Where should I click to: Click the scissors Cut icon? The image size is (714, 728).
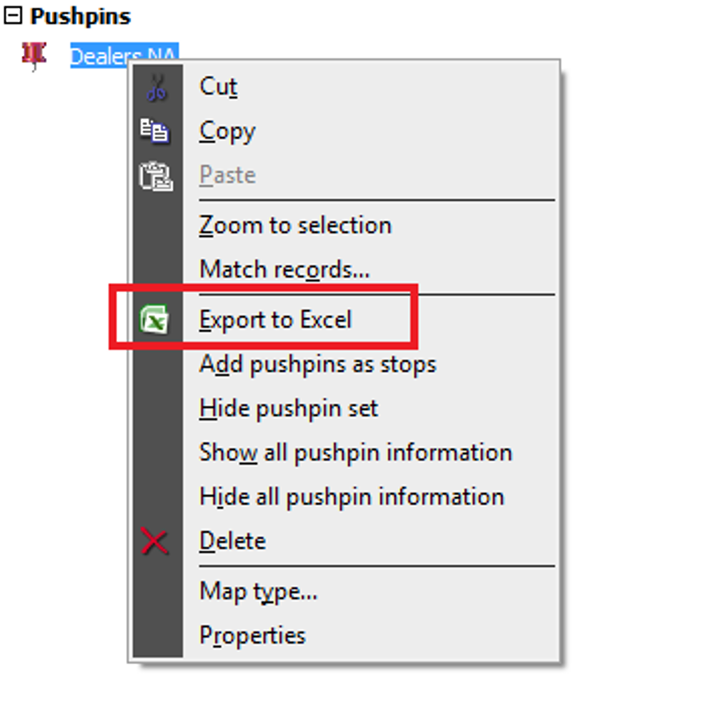(x=157, y=87)
